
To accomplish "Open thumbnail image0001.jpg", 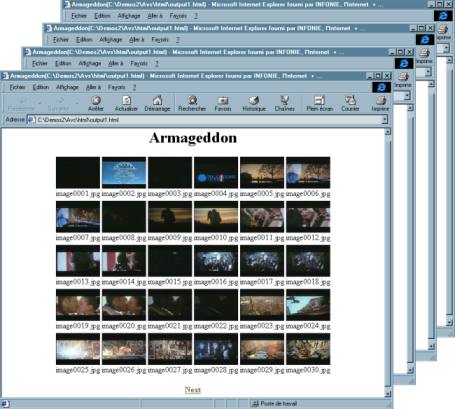I will 78,173.
